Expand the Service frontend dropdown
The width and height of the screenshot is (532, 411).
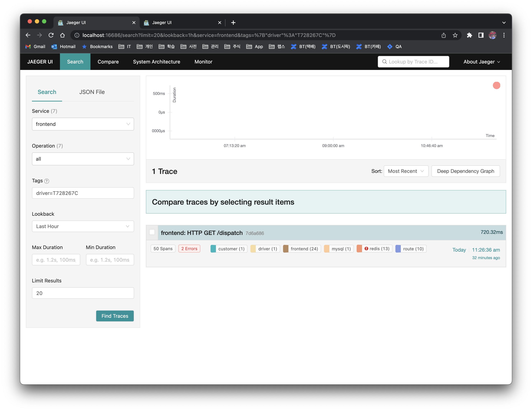(83, 124)
